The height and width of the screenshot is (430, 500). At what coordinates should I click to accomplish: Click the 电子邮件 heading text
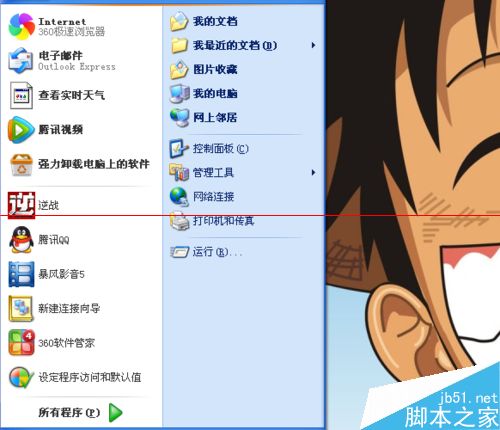(60, 55)
